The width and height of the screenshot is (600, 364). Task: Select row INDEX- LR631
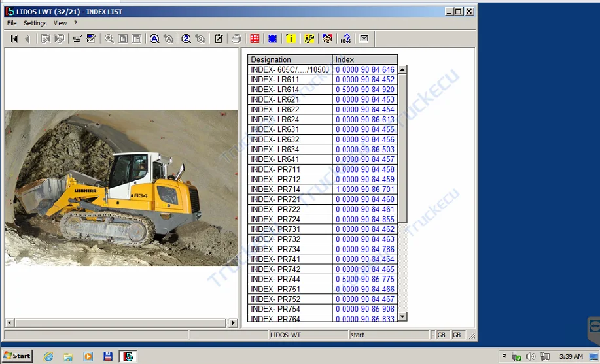coord(290,129)
